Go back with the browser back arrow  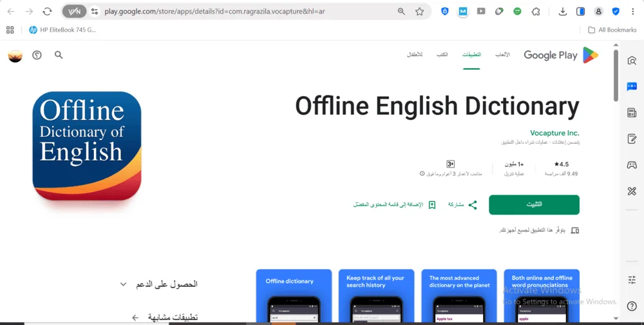coord(11,12)
